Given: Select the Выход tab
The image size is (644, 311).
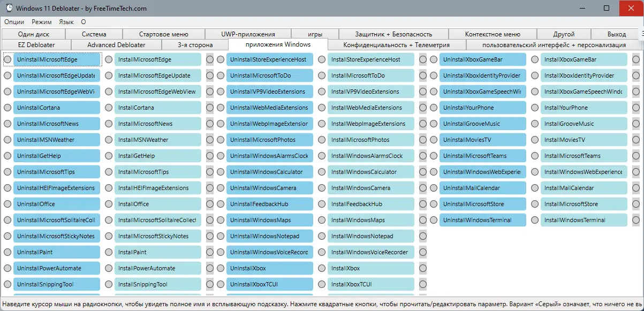Looking at the screenshot, I should (x=617, y=34).
